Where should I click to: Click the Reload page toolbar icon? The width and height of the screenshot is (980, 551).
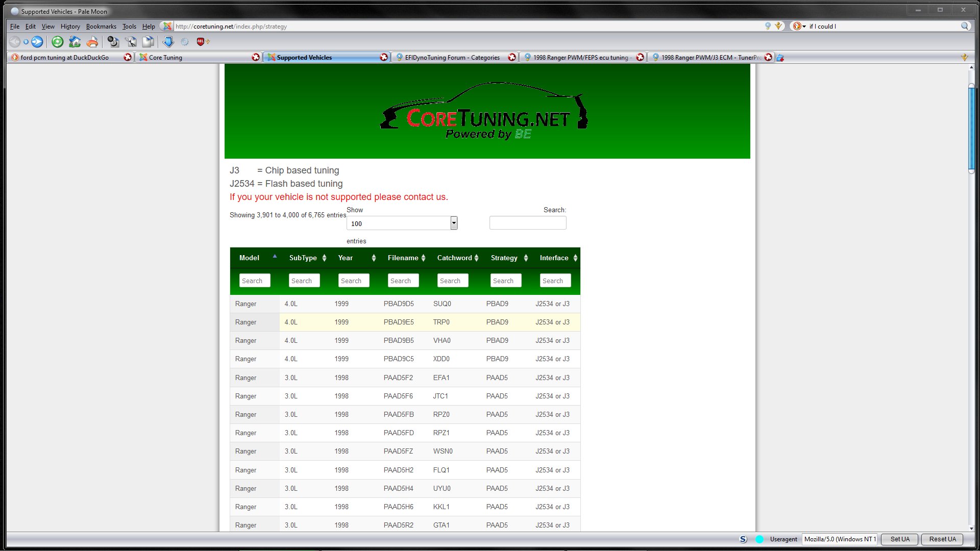click(x=58, y=42)
